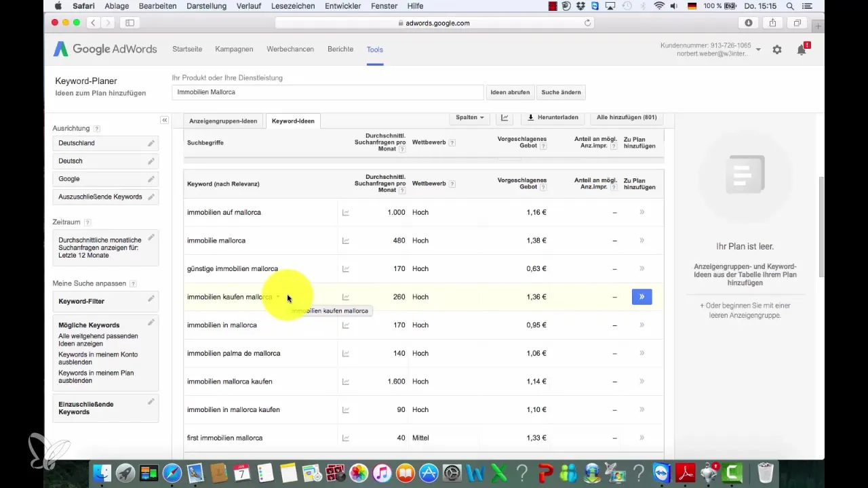The height and width of the screenshot is (488, 868).
Task: Open dropdown arrow beside immobilien kaufen mallorca
Action: click(278, 297)
